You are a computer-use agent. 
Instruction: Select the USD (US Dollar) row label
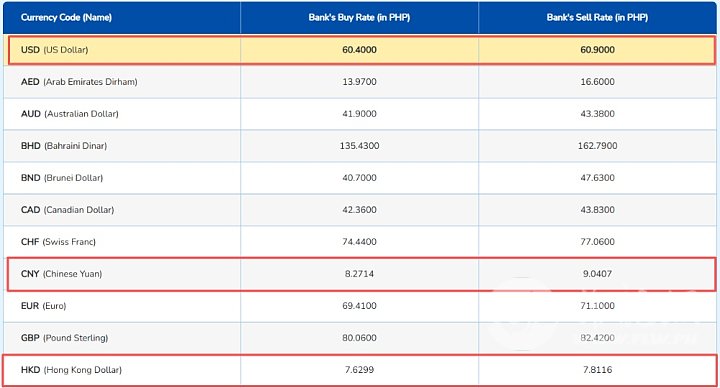pos(54,50)
